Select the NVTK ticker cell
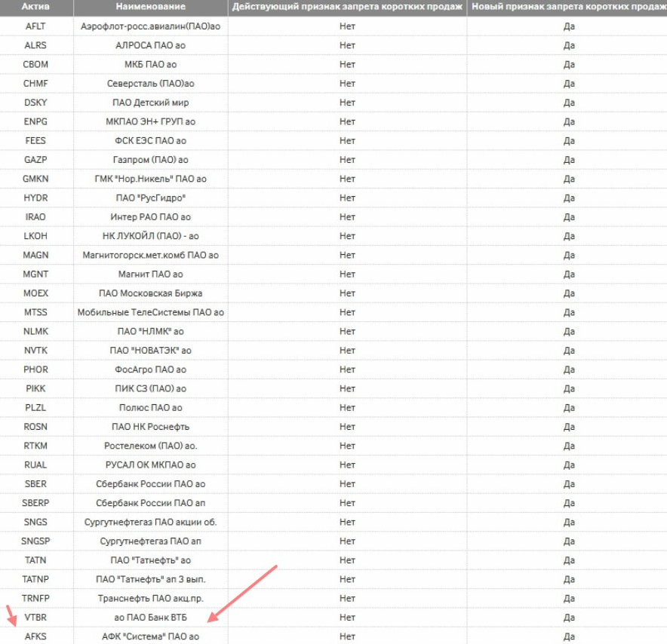Viewport: 667px width, 644px height. tap(35, 351)
